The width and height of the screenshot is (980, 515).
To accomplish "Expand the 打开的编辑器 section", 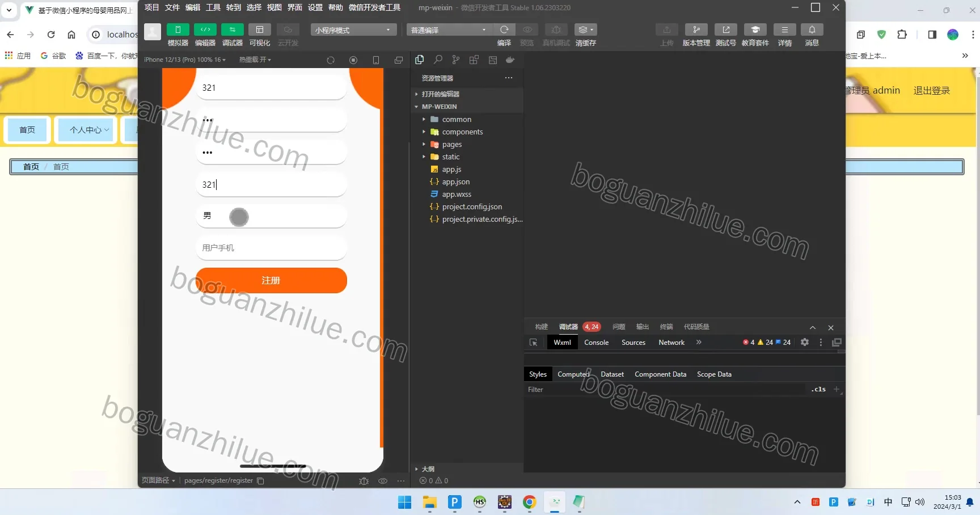I will click(x=440, y=94).
